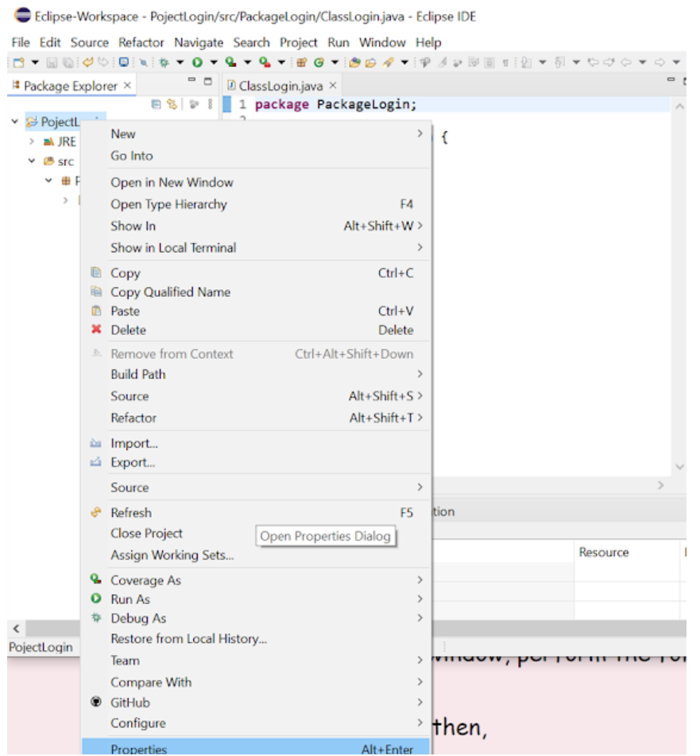Click the green bug Debug icon

click(x=164, y=63)
